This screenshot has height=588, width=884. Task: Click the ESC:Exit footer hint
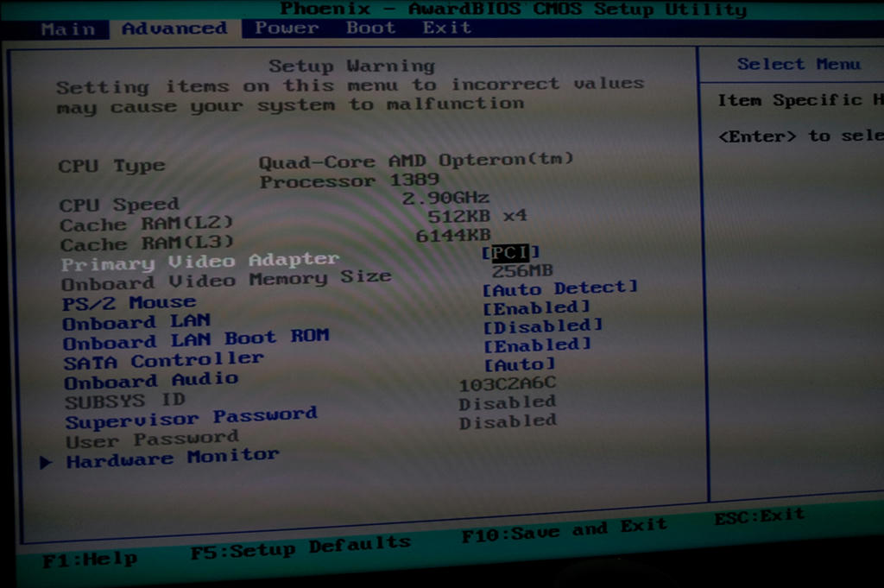point(760,516)
